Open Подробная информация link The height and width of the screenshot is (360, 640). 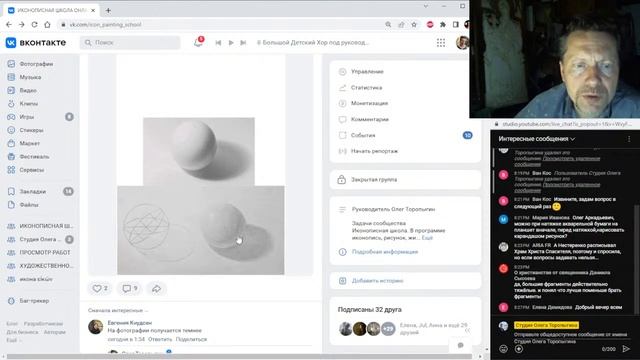[385, 252]
